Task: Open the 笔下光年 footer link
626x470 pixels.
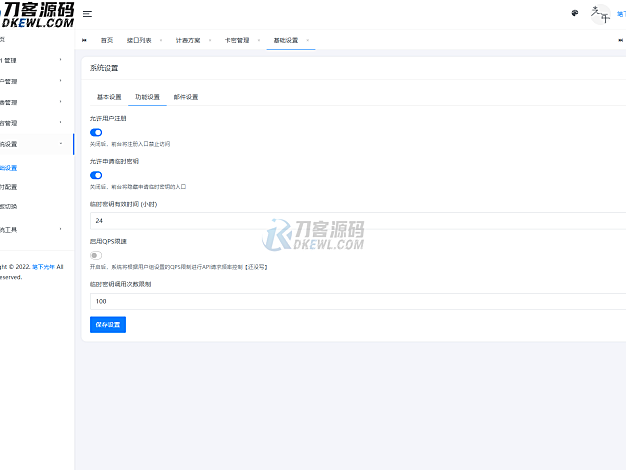Action: coord(43,267)
